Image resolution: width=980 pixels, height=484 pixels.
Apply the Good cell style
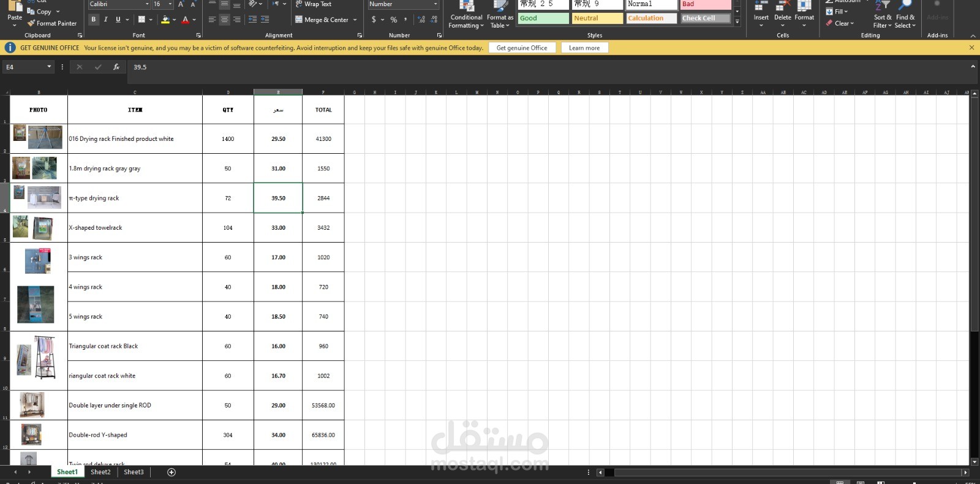(x=543, y=18)
